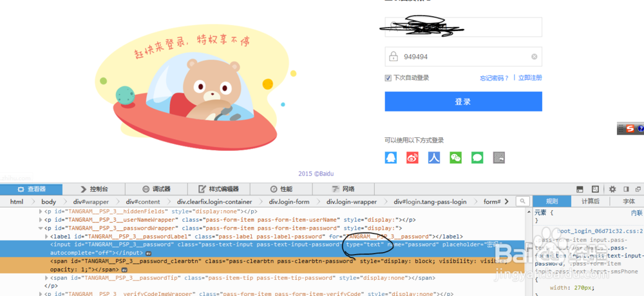Image resolution: width=644 pixels, height=296 pixels.
Task: Open devtools in a separate window
Action: [x=638, y=189]
